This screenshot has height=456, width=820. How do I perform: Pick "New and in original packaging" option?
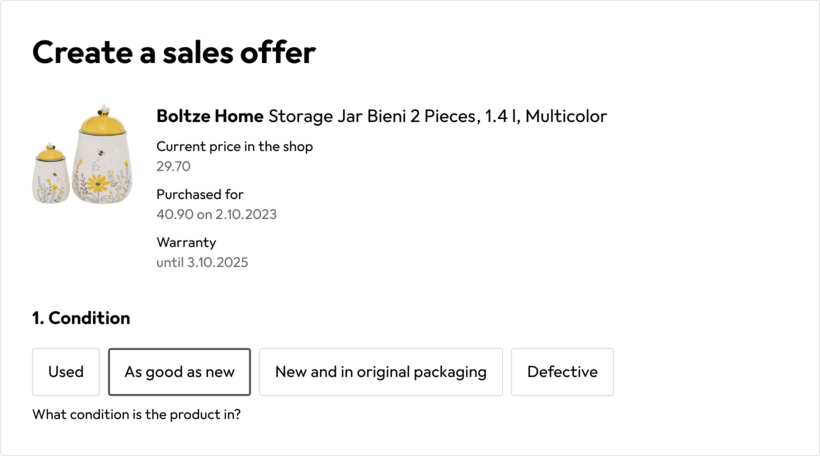click(x=380, y=372)
